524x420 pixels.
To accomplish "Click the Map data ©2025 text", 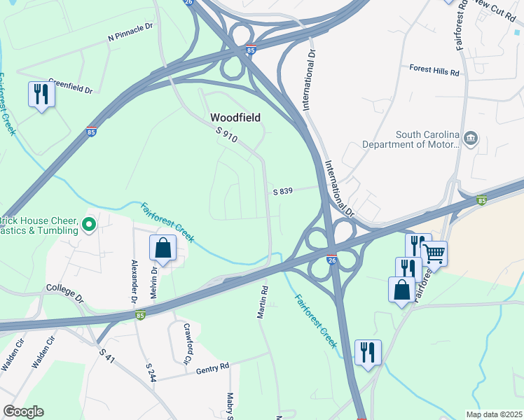I will click(494, 414).
